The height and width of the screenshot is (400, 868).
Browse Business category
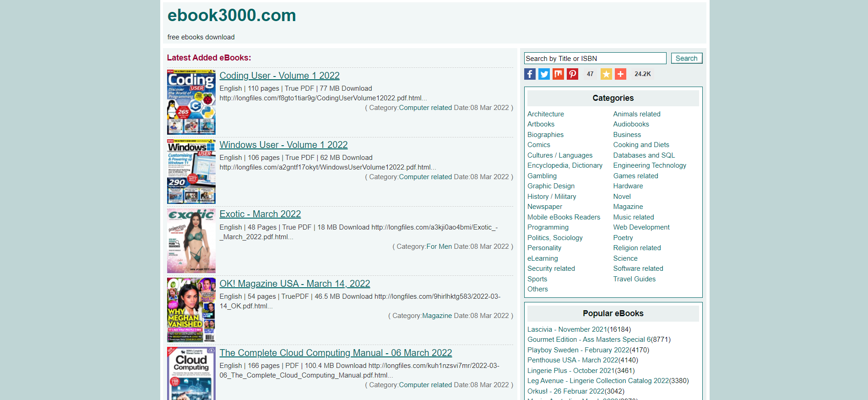627,135
